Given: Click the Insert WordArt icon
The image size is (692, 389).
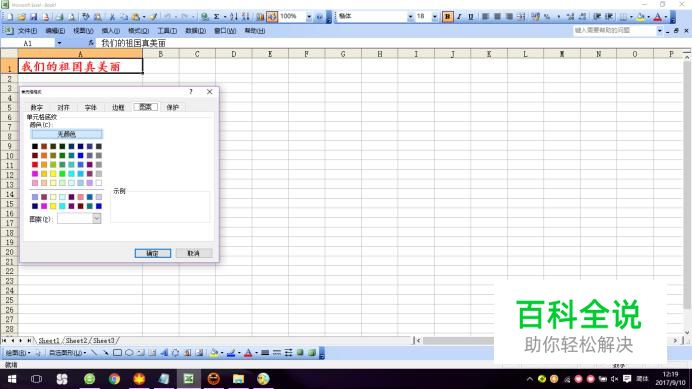Looking at the screenshot, I should pyautogui.click(x=164, y=353).
